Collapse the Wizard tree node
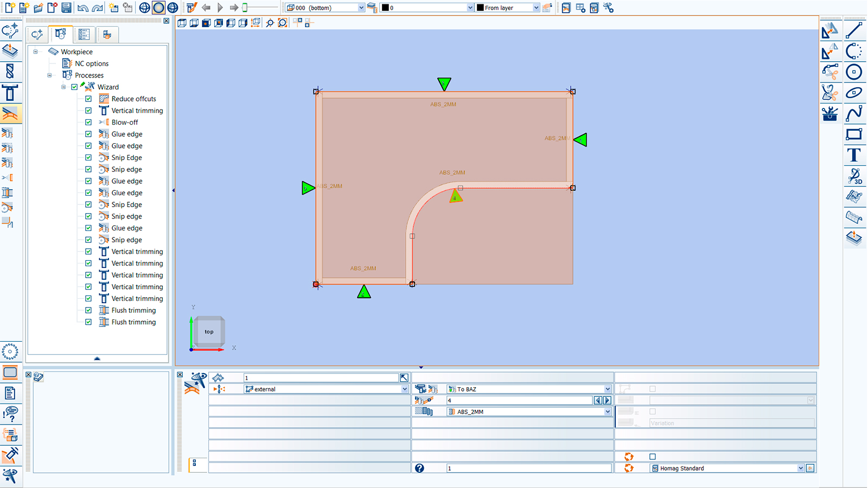The width and height of the screenshot is (868, 488). point(63,87)
